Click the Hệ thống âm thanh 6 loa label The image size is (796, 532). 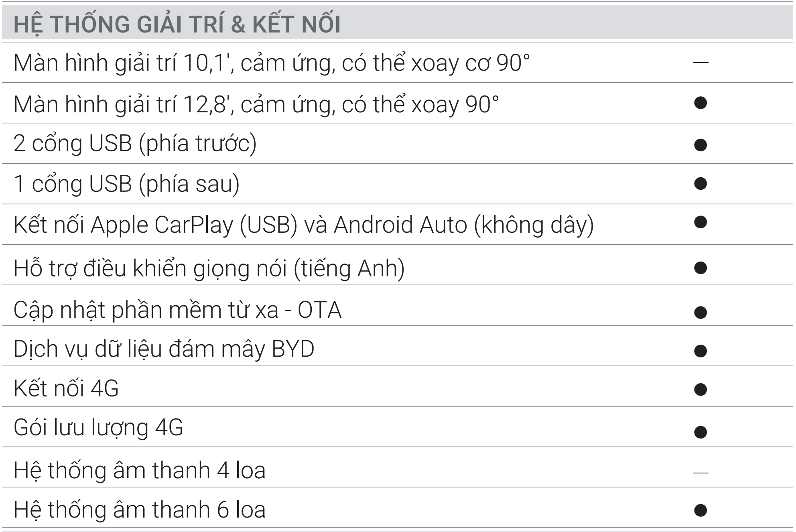(140, 510)
